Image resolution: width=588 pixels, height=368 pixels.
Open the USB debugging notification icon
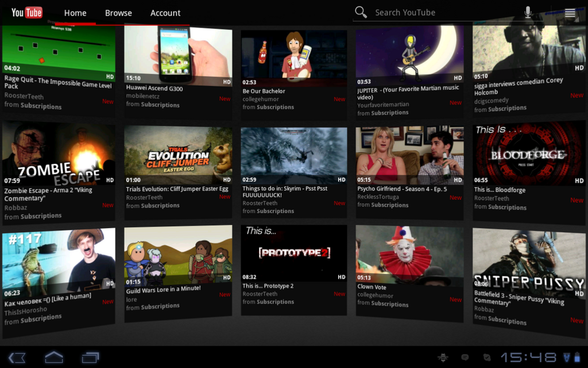tap(443, 357)
